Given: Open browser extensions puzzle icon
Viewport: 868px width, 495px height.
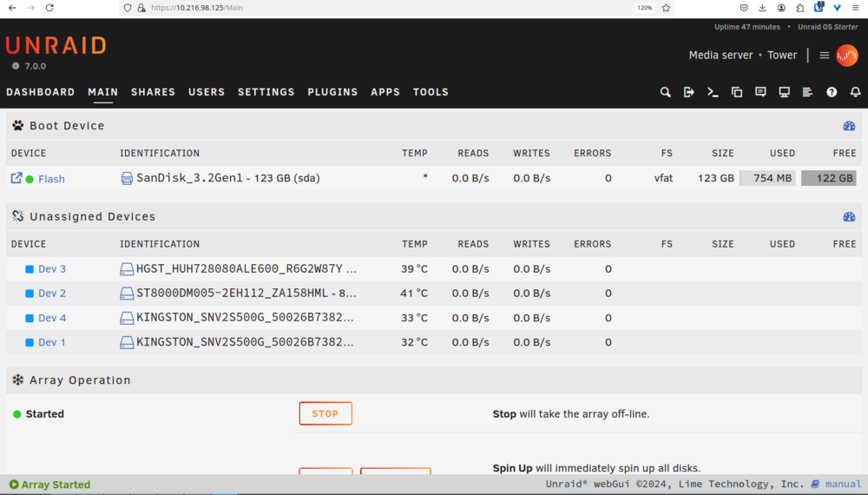Looking at the screenshot, I should pyautogui.click(x=800, y=8).
